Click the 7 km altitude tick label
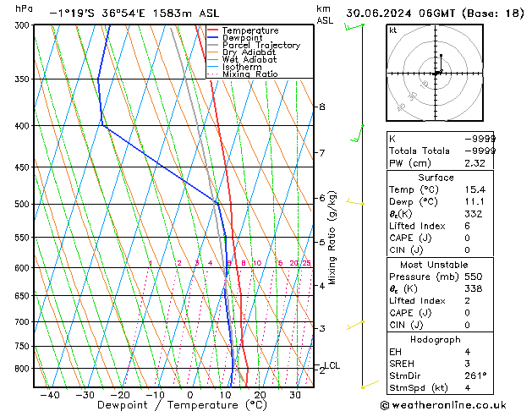 point(322,153)
